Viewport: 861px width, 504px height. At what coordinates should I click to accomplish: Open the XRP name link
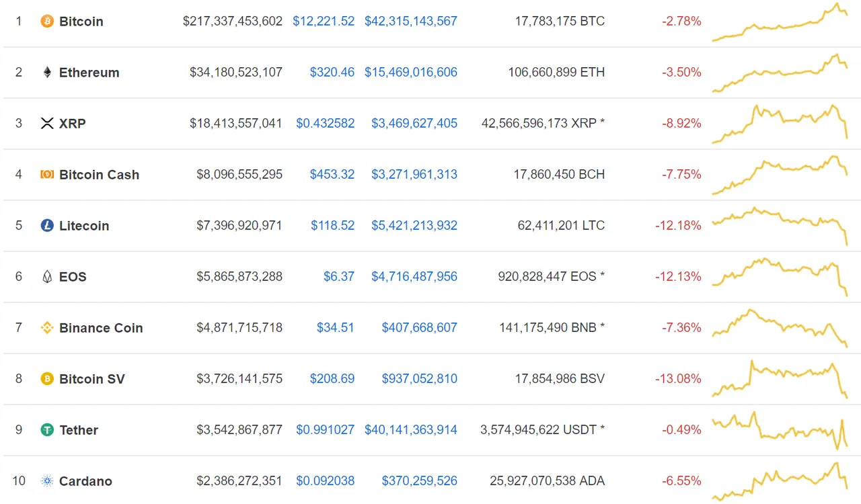73,124
